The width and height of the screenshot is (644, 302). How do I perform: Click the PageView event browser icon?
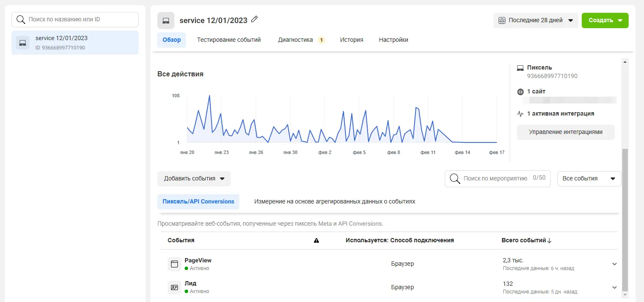coord(174,264)
